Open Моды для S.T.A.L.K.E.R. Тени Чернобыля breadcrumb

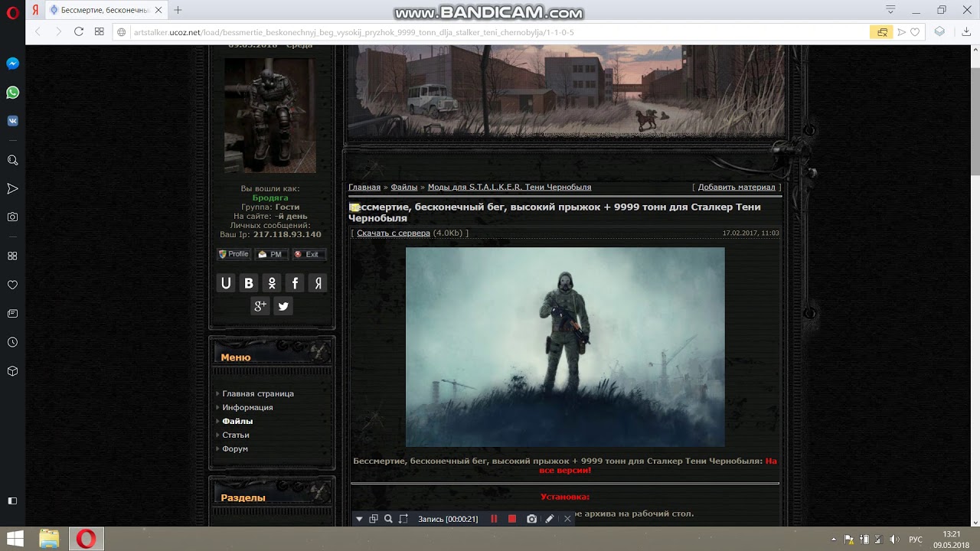(x=509, y=187)
